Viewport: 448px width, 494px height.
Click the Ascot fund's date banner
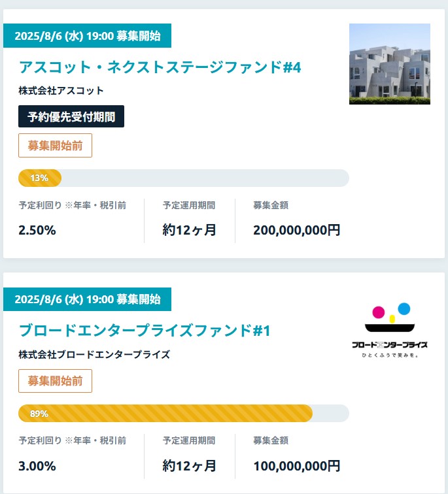(x=87, y=36)
